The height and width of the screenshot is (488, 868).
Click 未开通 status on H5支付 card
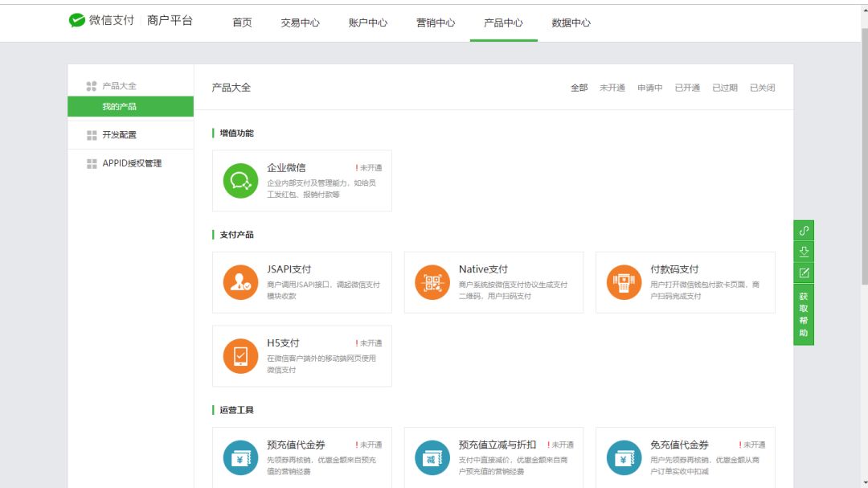[x=369, y=343]
